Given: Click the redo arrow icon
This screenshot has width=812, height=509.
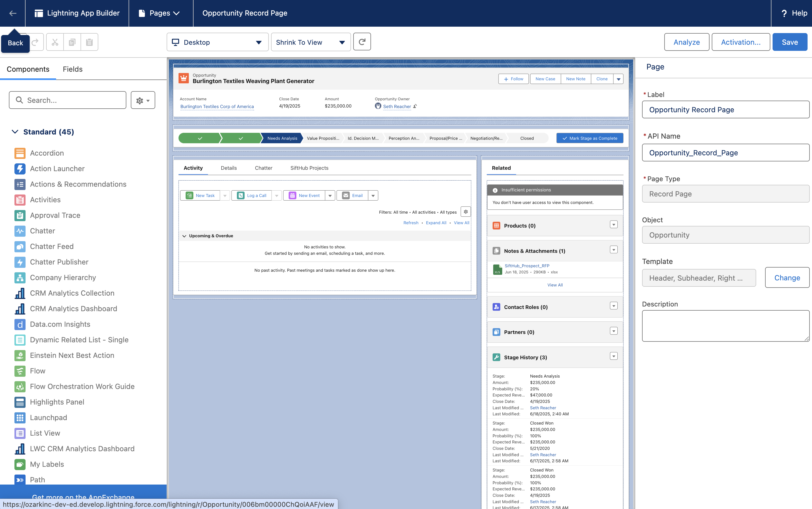Looking at the screenshot, I should [35, 42].
